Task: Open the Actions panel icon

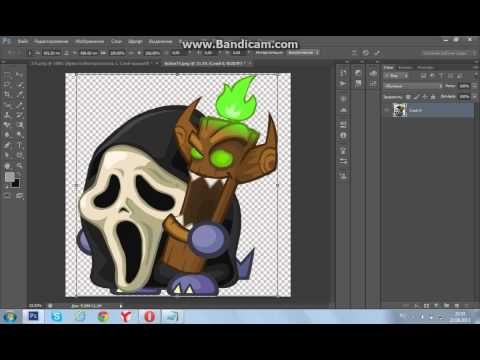Action: (x=343, y=84)
